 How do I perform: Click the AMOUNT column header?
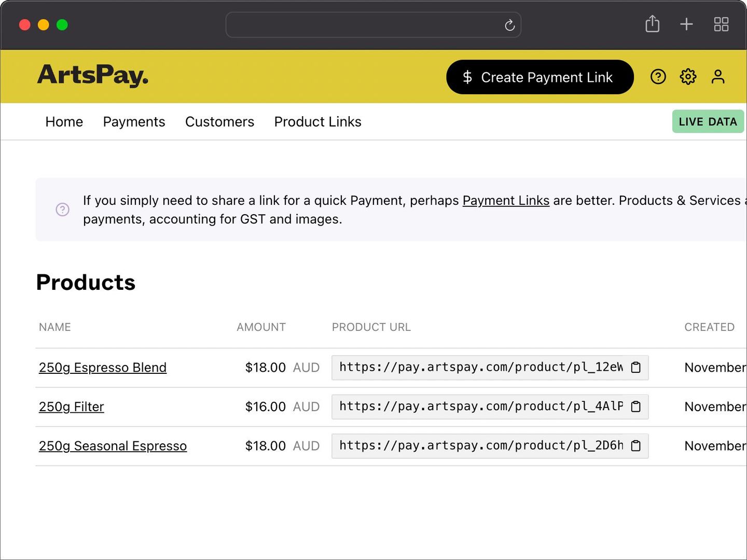(x=261, y=327)
